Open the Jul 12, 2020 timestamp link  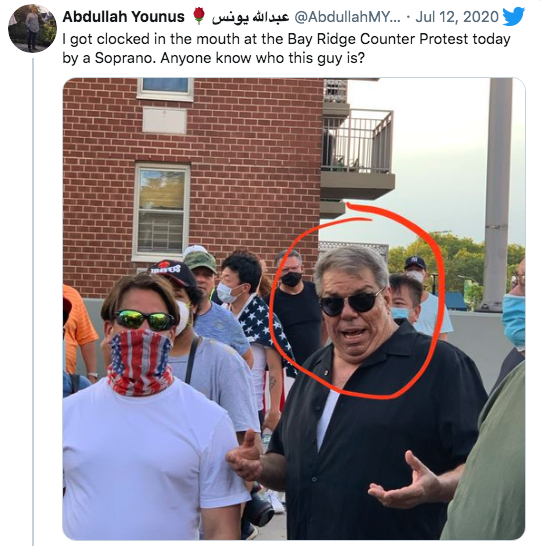tap(457, 17)
